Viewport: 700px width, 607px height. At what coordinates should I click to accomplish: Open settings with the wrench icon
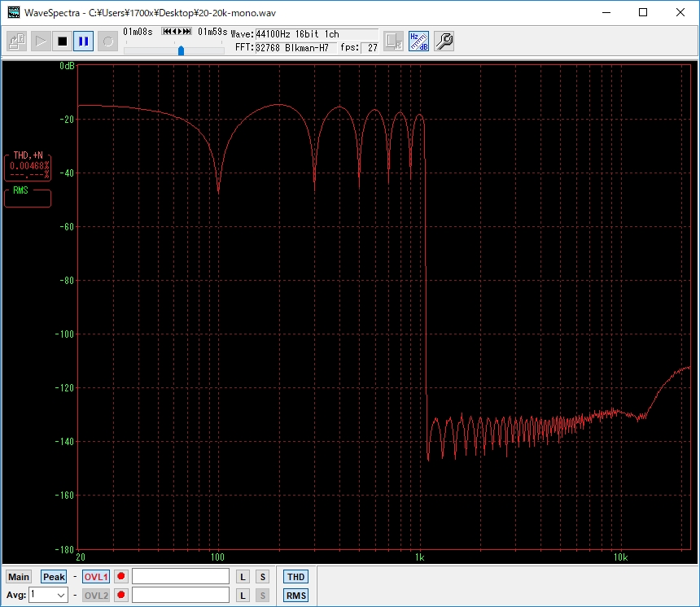[x=444, y=41]
